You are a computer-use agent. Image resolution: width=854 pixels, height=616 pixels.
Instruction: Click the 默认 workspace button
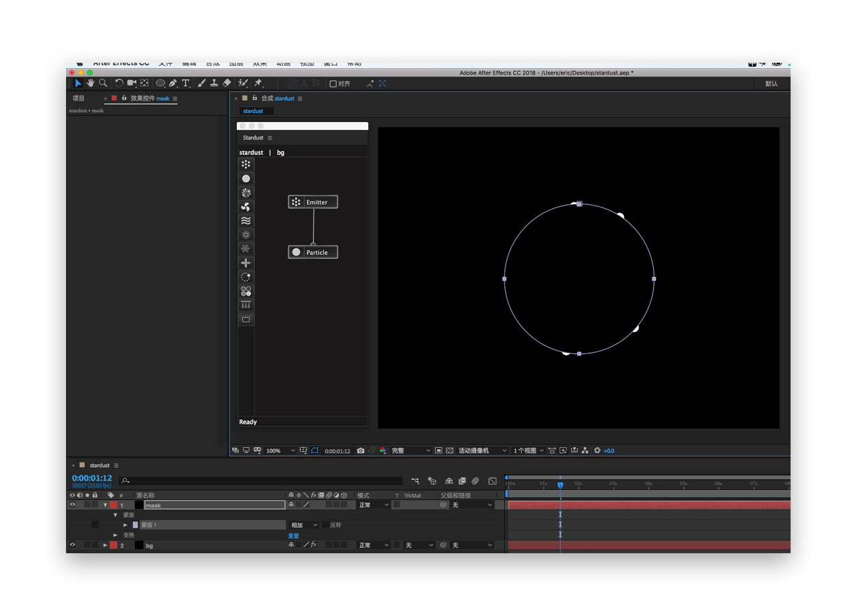point(771,84)
